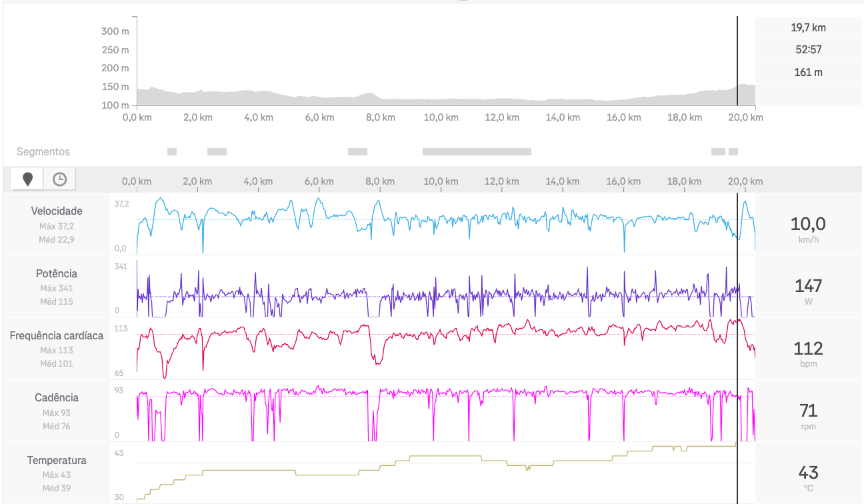Click the "Potência" row label
Screen dimensions: 864x504
[x=57, y=273]
